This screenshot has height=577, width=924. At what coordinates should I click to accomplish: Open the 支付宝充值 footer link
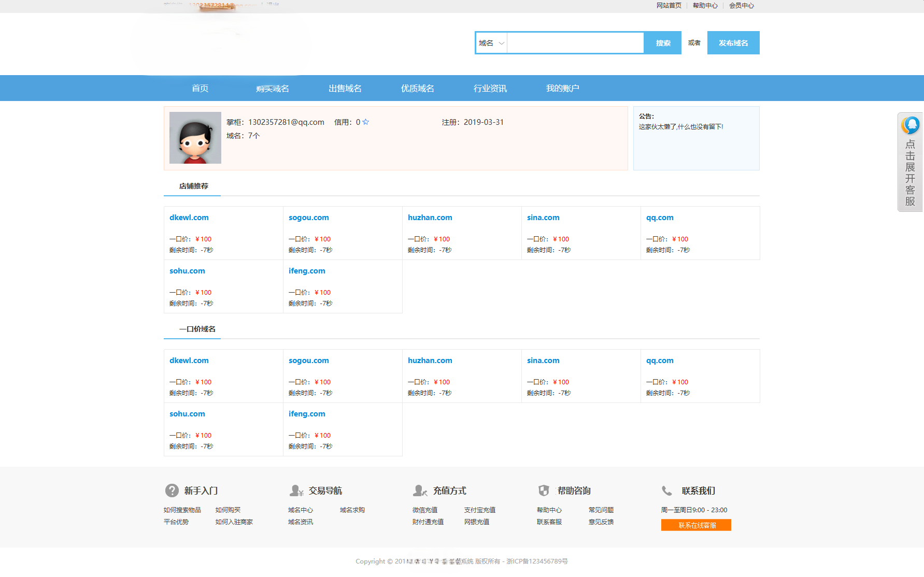coord(480,510)
